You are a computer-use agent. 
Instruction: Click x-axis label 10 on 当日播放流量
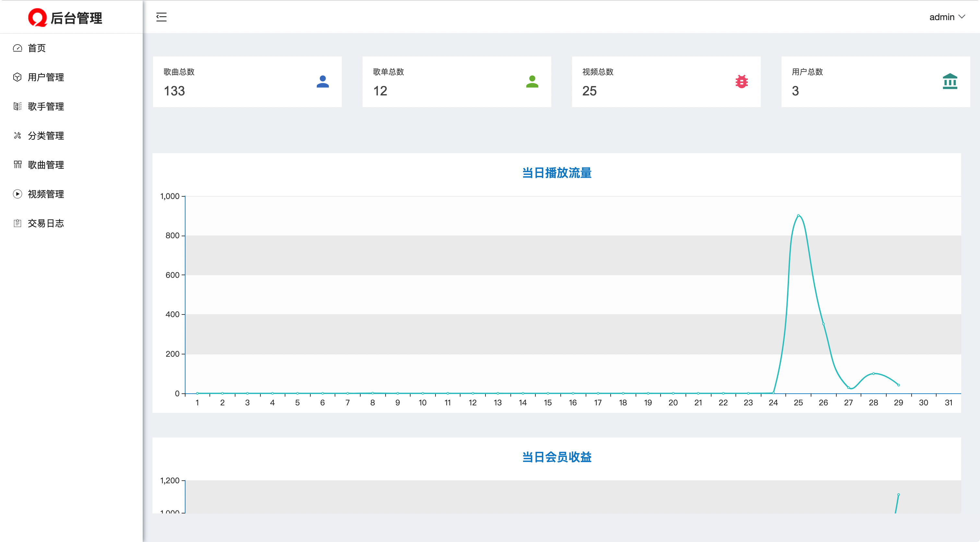(422, 403)
